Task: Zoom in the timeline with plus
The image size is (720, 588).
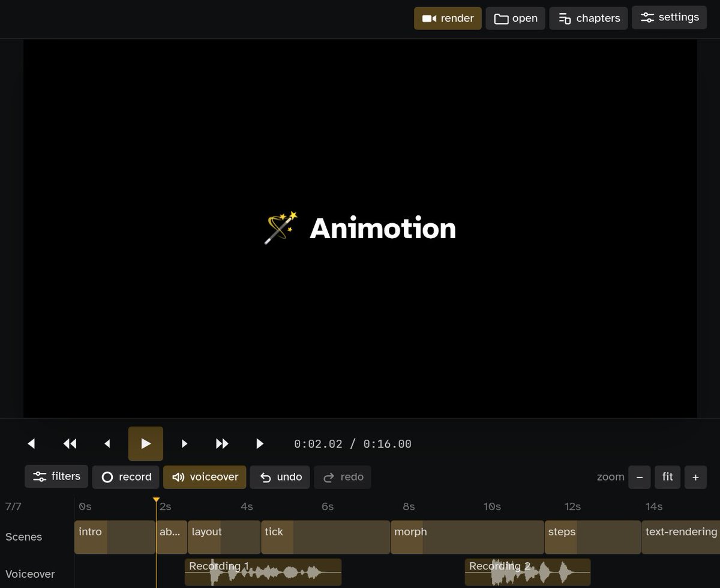Action: click(x=695, y=477)
